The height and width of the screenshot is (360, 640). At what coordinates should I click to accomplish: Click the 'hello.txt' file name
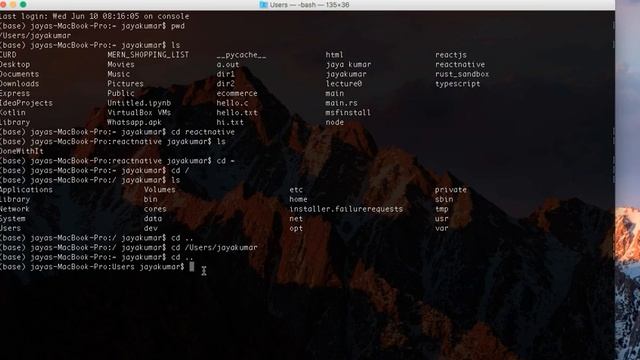237,113
